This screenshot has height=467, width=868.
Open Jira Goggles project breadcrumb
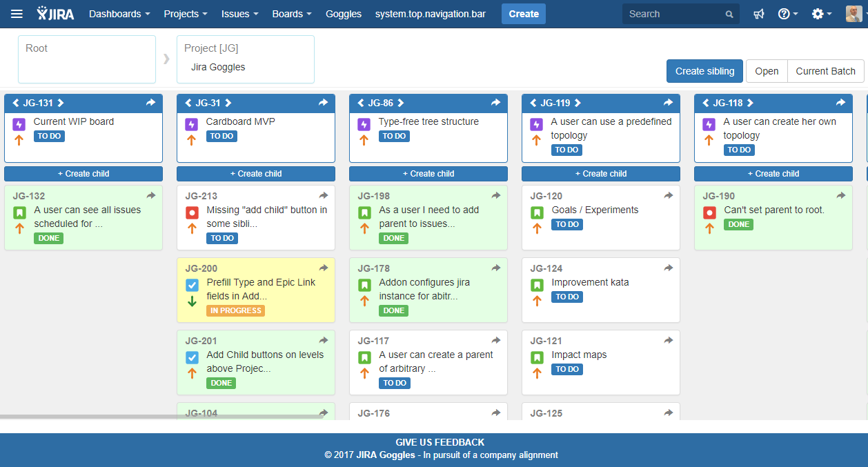tap(246, 59)
